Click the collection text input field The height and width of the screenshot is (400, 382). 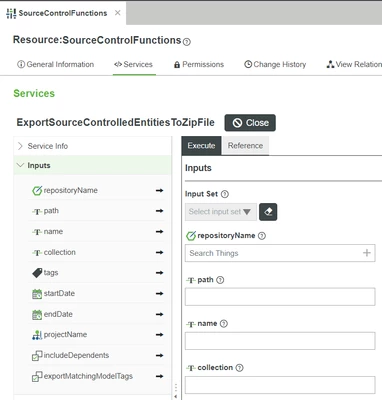(x=280, y=385)
